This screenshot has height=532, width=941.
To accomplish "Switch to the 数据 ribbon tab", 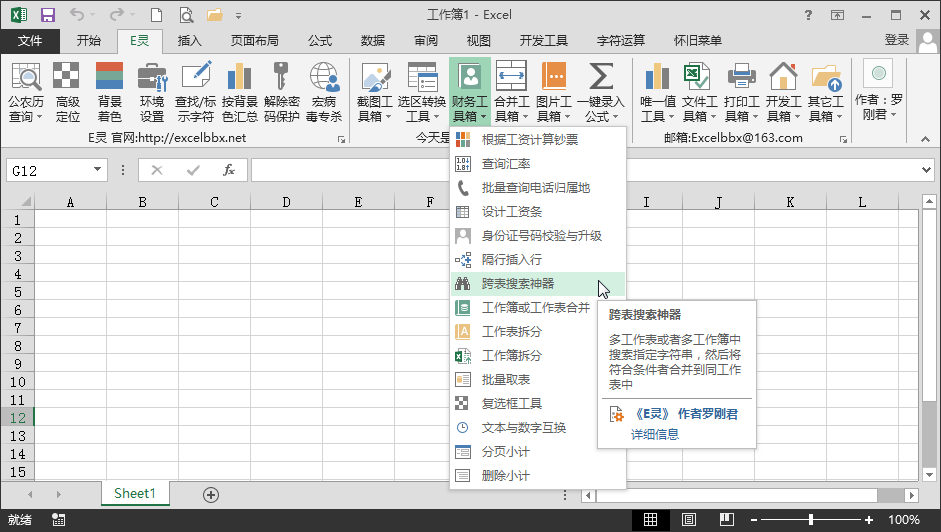I will [x=373, y=40].
